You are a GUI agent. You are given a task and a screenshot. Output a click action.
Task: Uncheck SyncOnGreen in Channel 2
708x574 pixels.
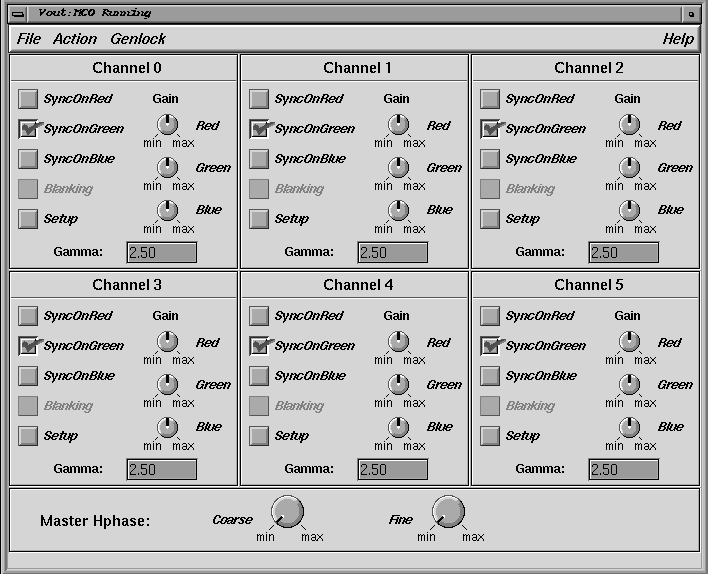tap(490, 129)
